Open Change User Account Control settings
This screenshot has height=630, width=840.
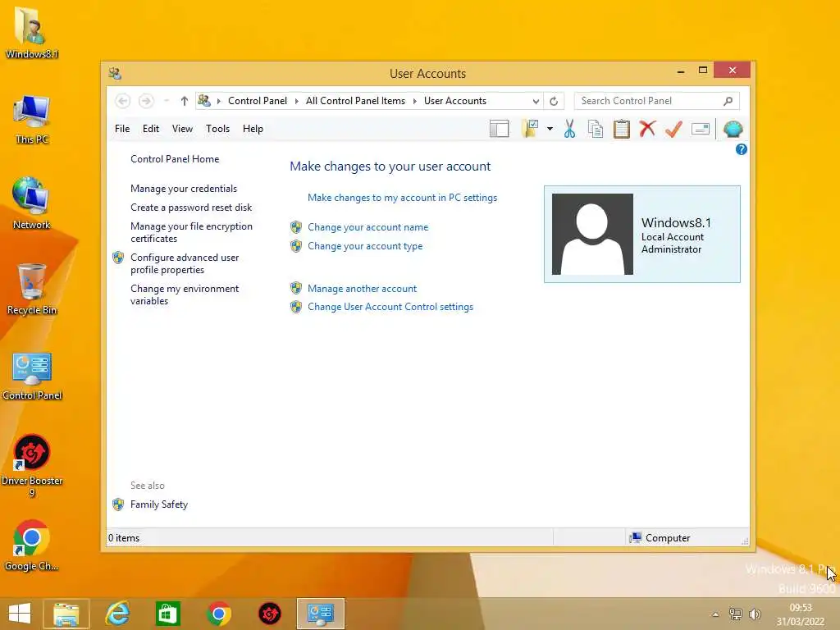[390, 307]
